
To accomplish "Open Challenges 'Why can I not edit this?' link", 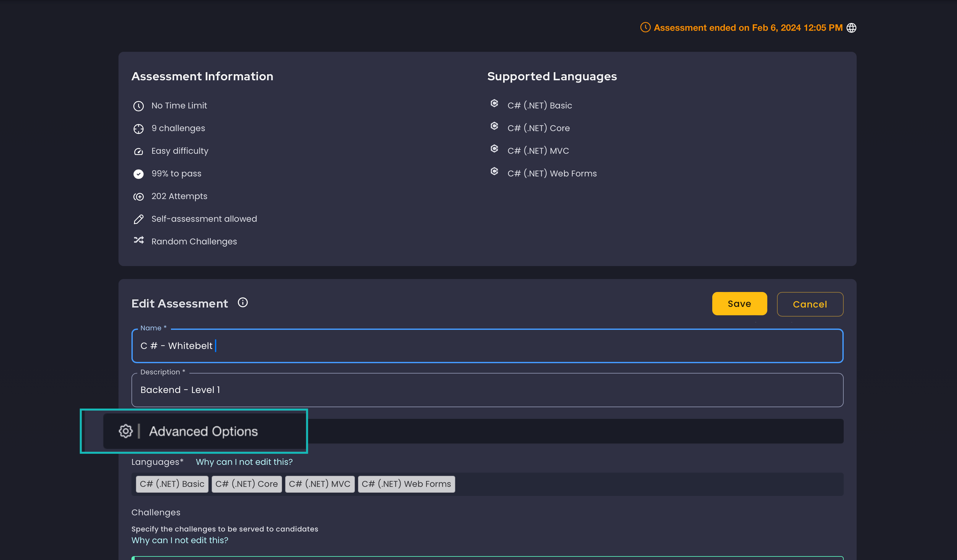I will tap(180, 540).
